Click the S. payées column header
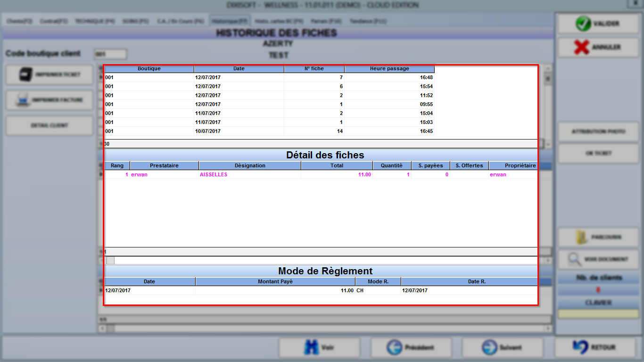The height and width of the screenshot is (362, 644). click(x=430, y=166)
